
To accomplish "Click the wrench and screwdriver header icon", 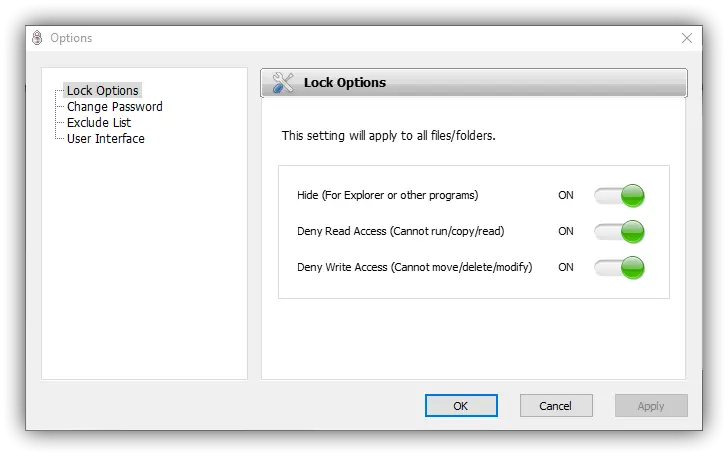I will (283, 83).
